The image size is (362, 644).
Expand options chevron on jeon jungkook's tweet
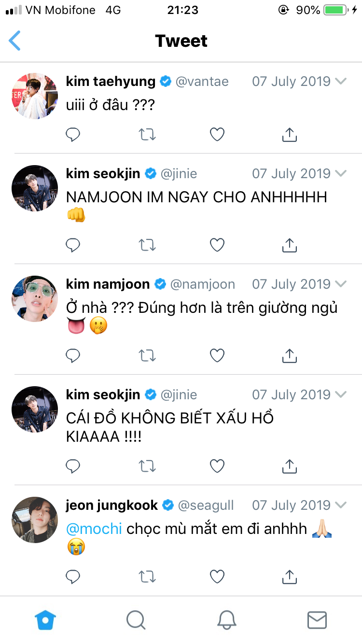pyautogui.click(x=341, y=505)
